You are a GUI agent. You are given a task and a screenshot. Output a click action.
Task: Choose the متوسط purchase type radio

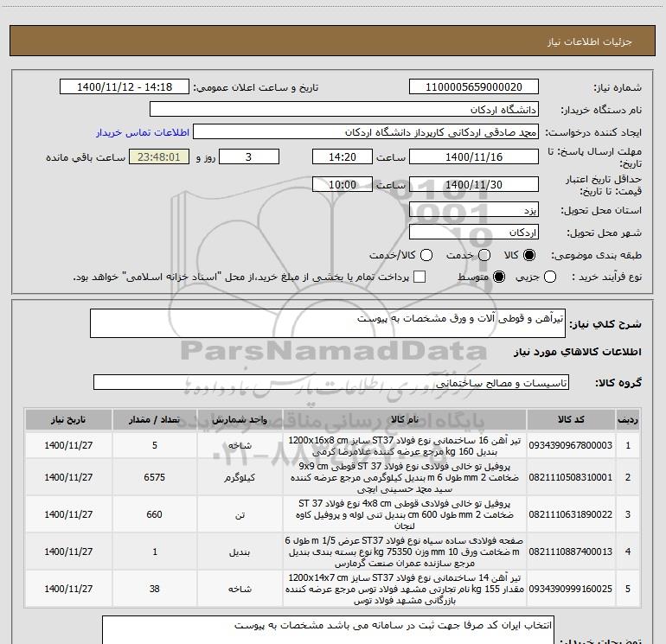pyautogui.click(x=499, y=277)
